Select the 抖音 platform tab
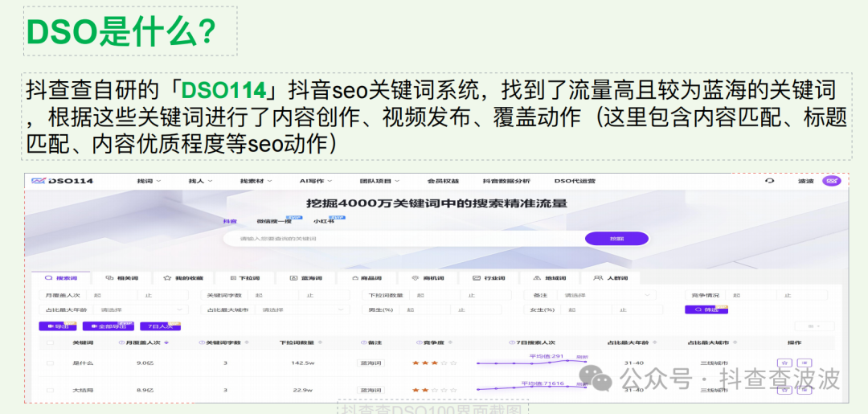This screenshot has width=868, height=414. click(230, 221)
